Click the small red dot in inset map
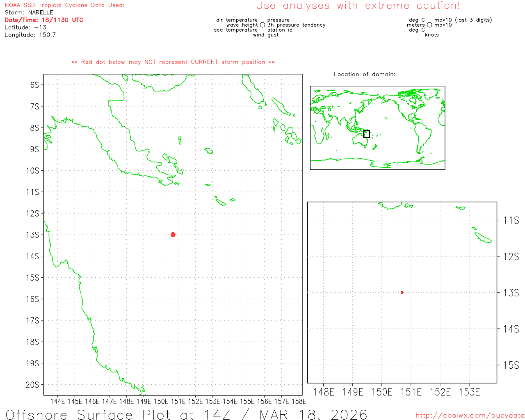525x420 pixels. [402, 292]
